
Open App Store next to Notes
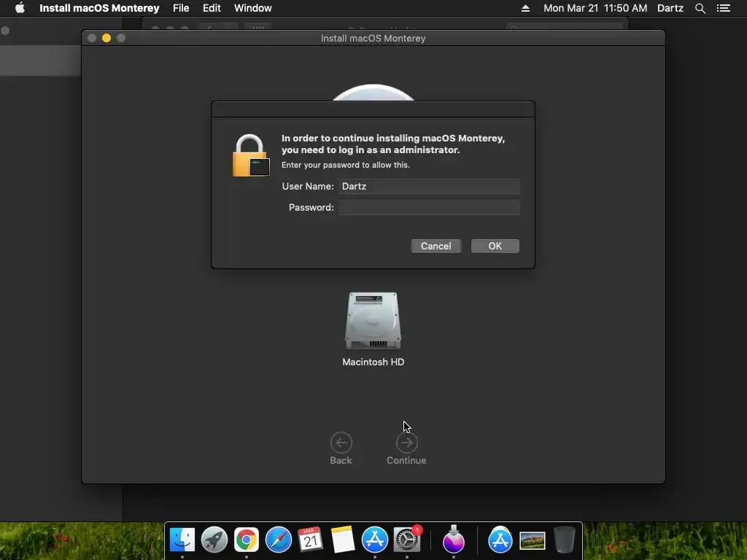pyautogui.click(x=374, y=540)
